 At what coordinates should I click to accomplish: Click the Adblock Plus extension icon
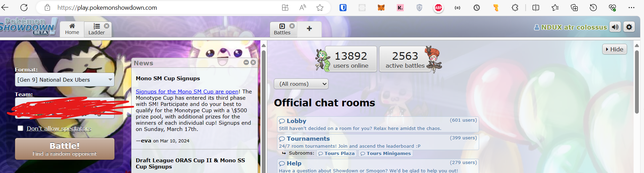pyautogui.click(x=438, y=8)
